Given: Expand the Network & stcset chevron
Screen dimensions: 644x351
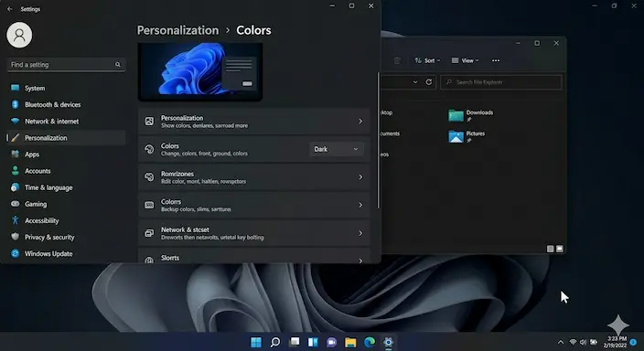Looking at the screenshot, I should point(360,233).
